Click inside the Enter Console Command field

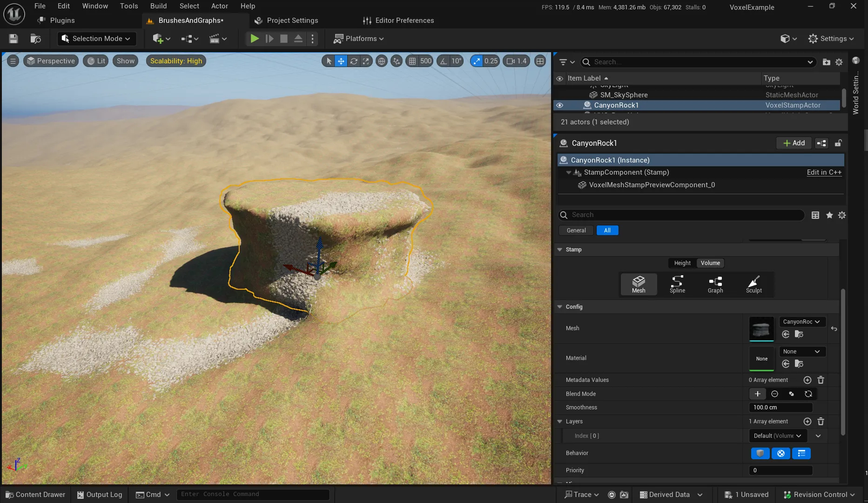click(x=253, y=494)
